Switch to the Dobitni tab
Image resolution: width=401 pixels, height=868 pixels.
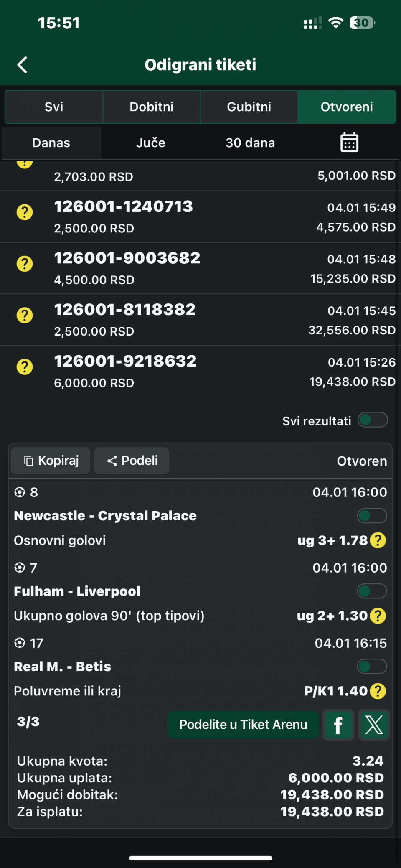(151, 107)
